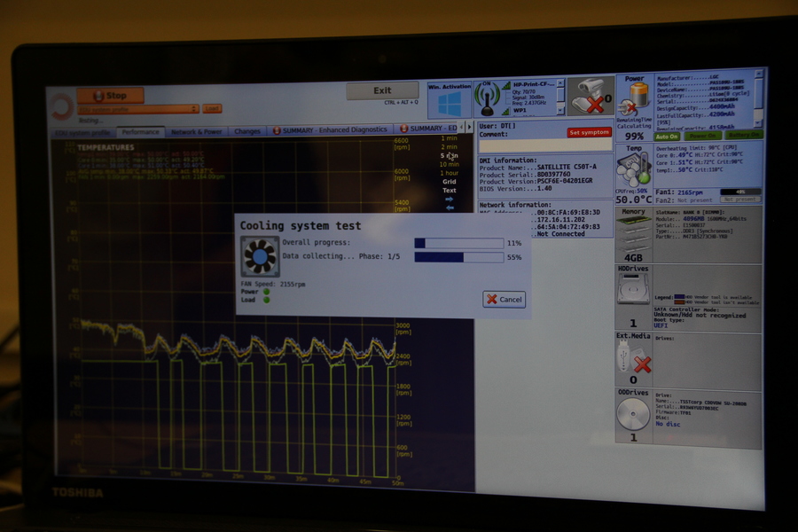Select the WP1 network entry
The width and height of the screenshot is (798, 532).
pyautogui.click(x=520, y=110)
